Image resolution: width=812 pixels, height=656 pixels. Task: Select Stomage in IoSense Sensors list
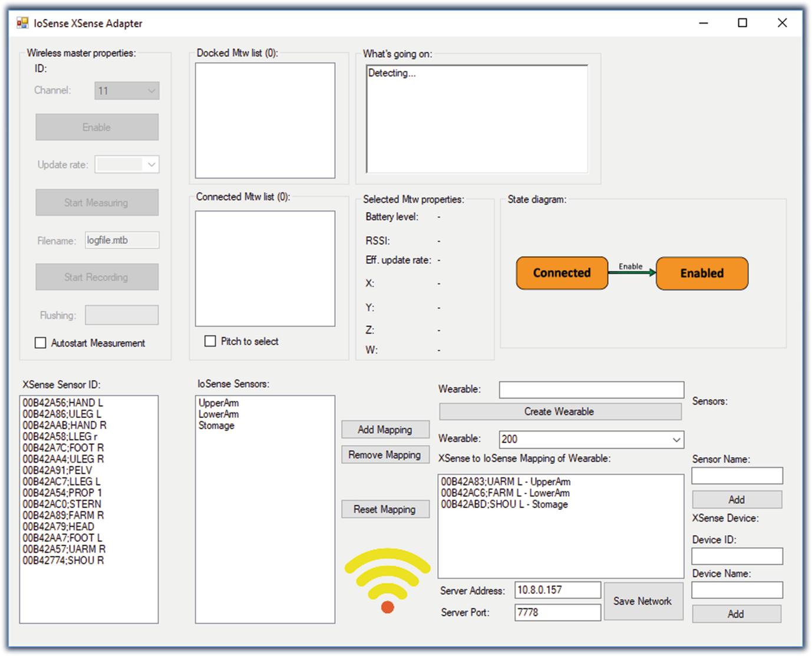tap(216, 425)
